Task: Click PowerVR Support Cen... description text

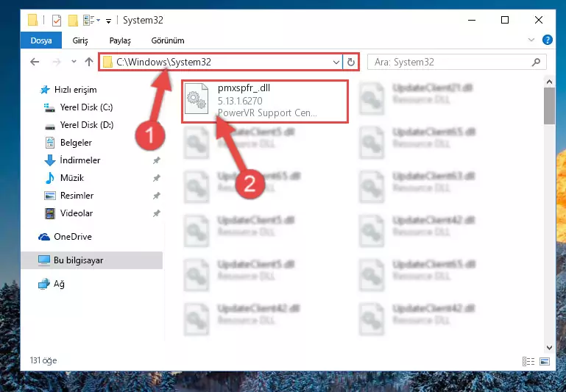Action: [267, 113]
